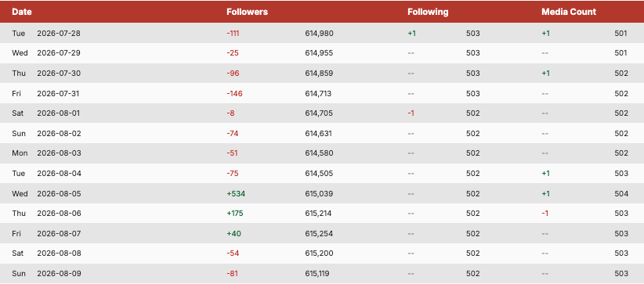644x284 pixels.
Task: Select the 2026-08-03 Monday date cell
Action: [59, 153]
